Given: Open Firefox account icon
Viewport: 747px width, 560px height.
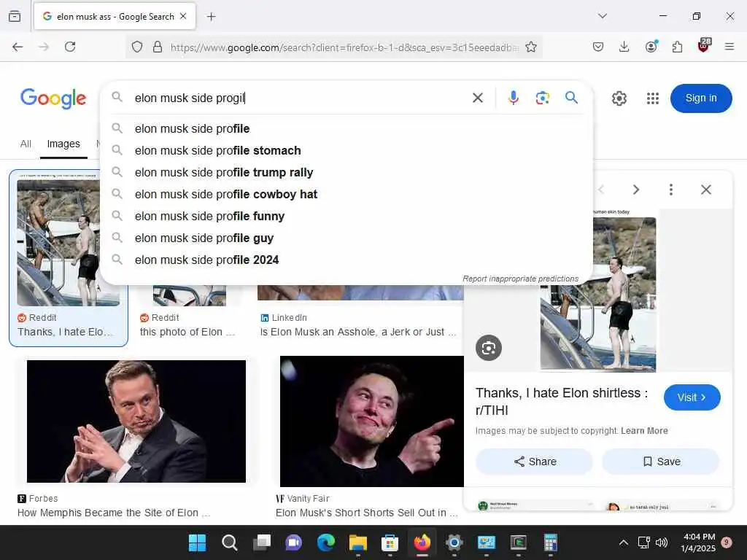Looking at the screenshot, I should point(651,46).
